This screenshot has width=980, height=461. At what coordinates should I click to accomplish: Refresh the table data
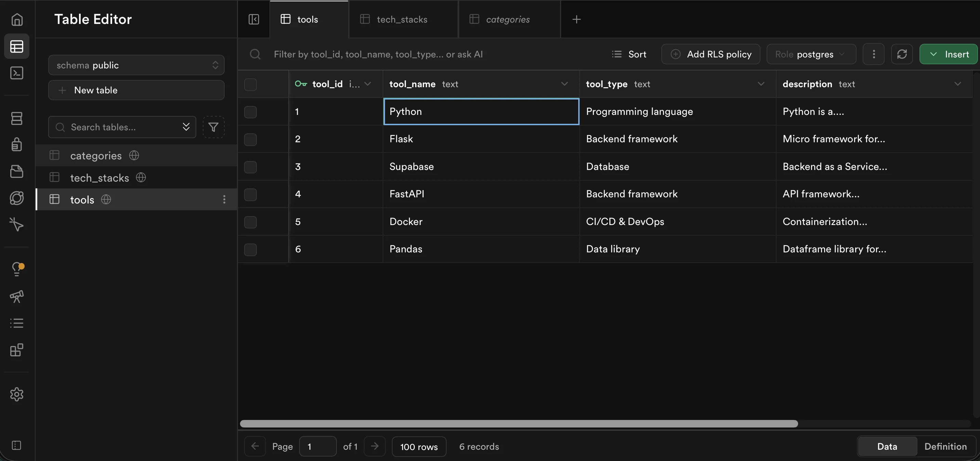[902, 54]
